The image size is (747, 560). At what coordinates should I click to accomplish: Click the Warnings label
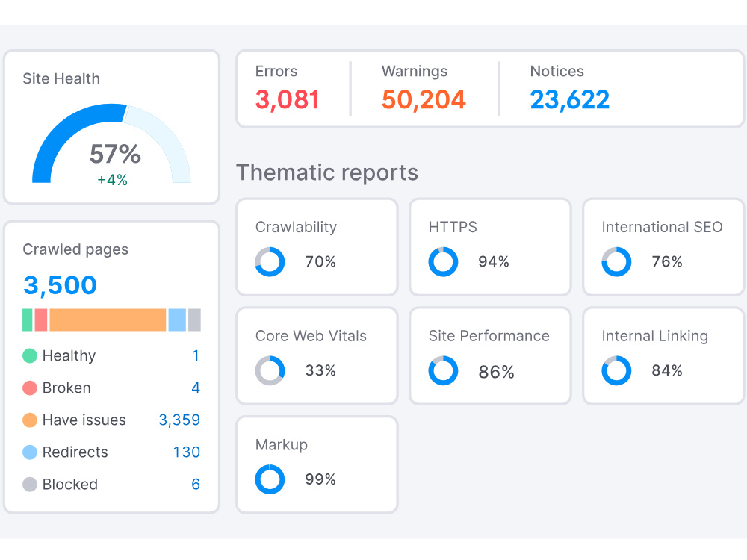[x=415, y=72]
